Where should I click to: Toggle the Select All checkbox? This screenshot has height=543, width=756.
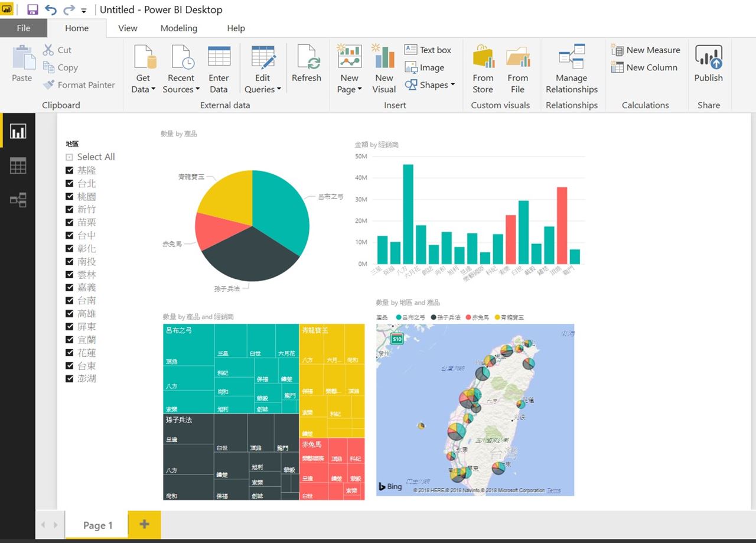(x=70, y=157)
